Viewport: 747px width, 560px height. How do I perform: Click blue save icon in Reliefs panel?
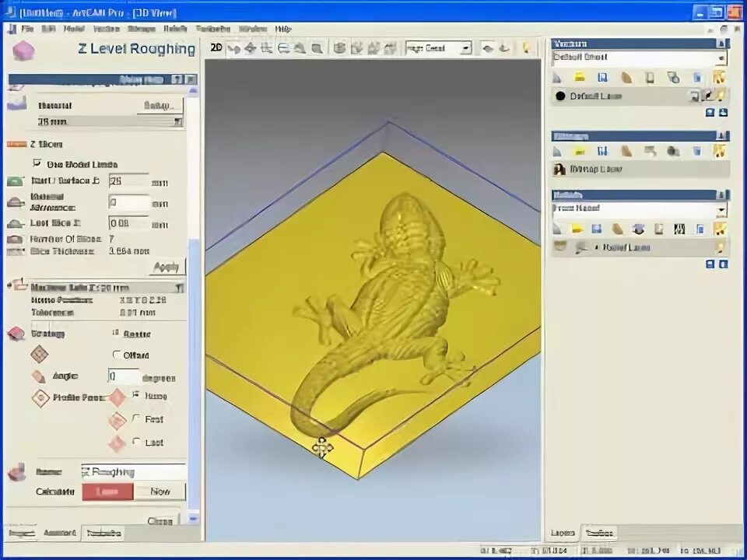[x=597, y=229]
